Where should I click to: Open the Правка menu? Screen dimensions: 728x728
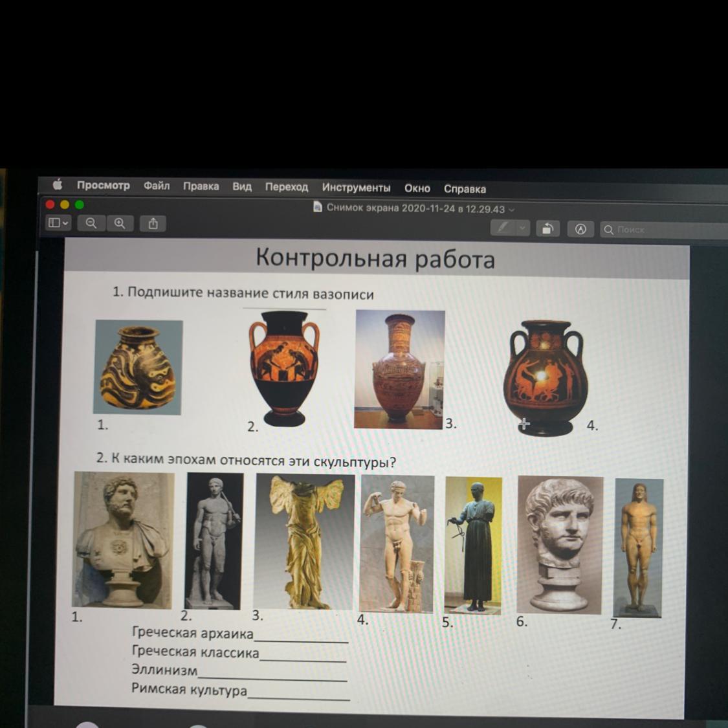[201, 186]
